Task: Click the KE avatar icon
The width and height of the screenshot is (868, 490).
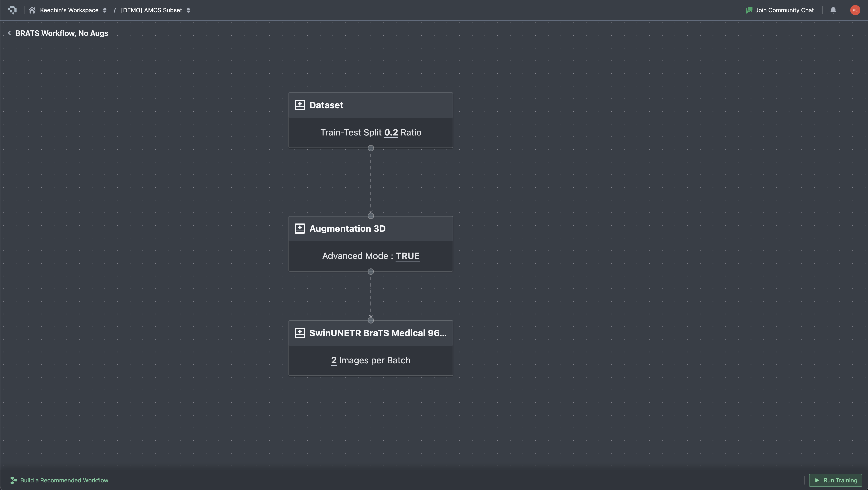Action: 855,10
